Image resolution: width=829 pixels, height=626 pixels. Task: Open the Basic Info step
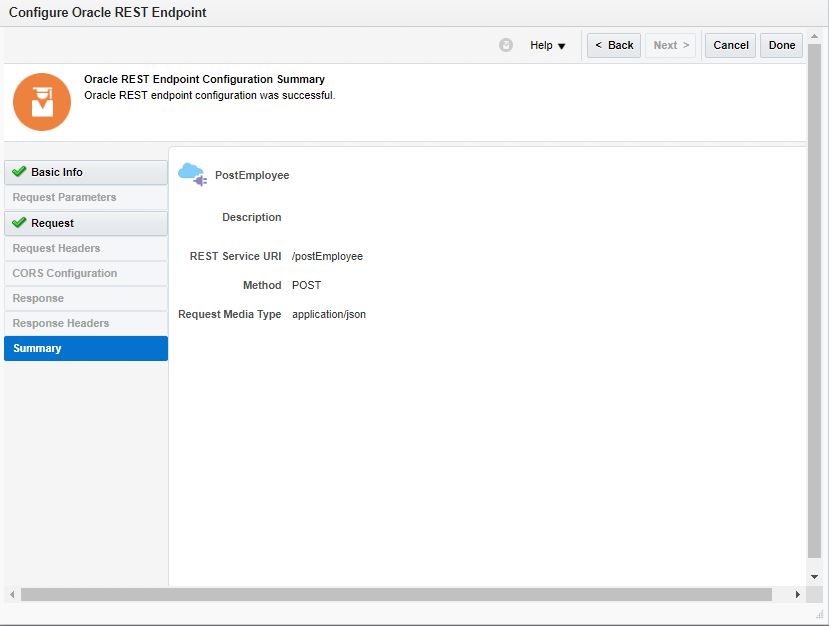(86, 172)
